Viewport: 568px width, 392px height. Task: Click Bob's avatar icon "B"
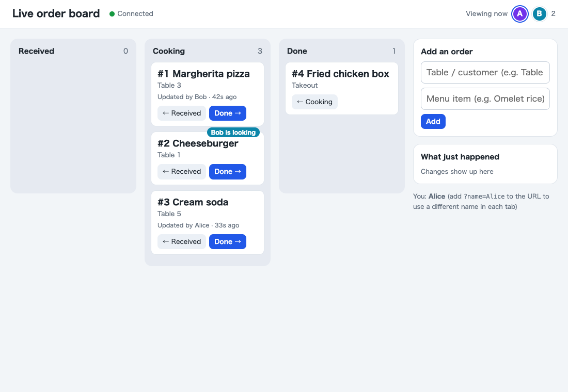[539, 14]
